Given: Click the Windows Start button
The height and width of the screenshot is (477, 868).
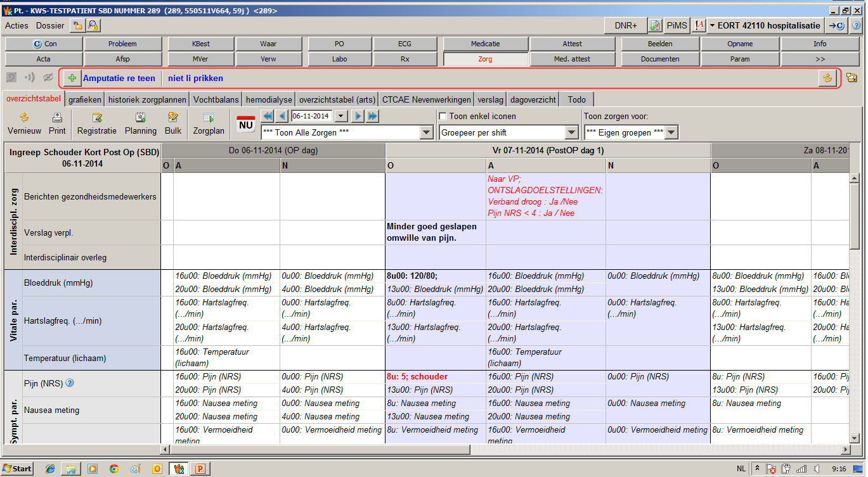Looking at the screenshot, I should 17,469.
